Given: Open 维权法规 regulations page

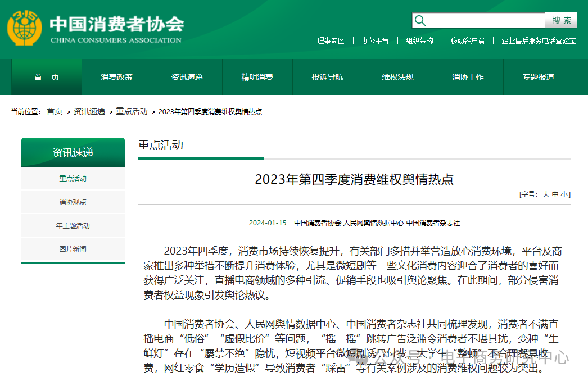Looking at the screenshot, I should (398, 77).
